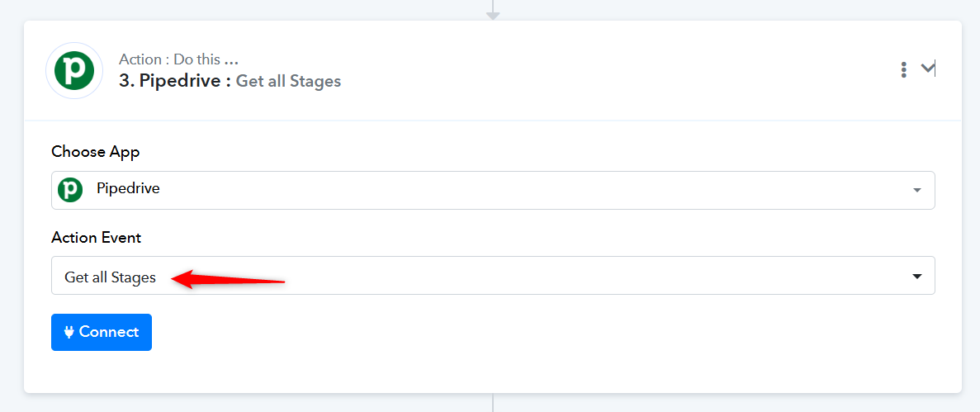The width and height of the screenshot is (980, 412).
Task: Click the large Pipedrive logo in step header
Action: [74, 71]
